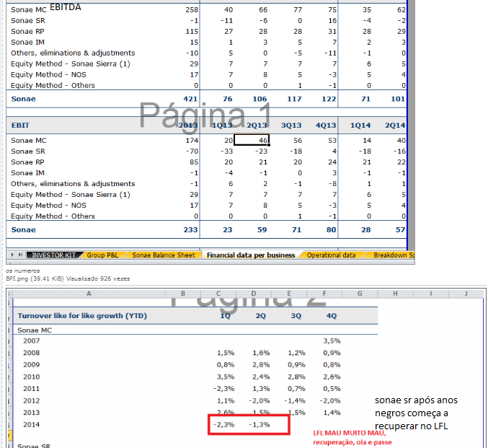Click Sonae MC EBIT value 174
The height and width of the screenshot is (448, 488).
pyautogui.click(x=192, y=141)
